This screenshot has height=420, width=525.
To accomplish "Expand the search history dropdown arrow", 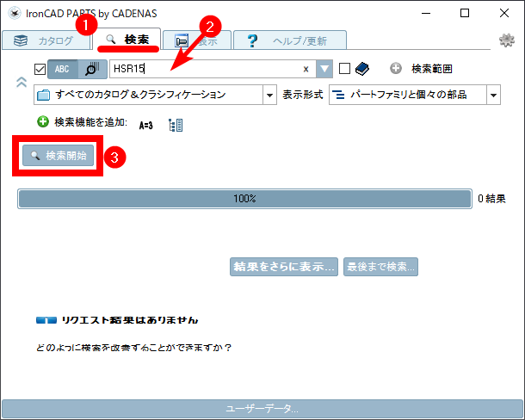I will tap(324, 69).
